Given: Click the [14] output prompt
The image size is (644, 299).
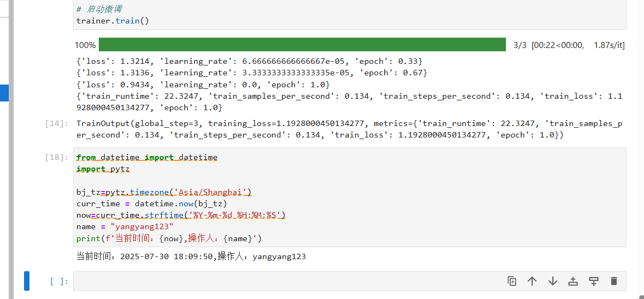Looking at the screenshot, I should (x=57, y=124).
